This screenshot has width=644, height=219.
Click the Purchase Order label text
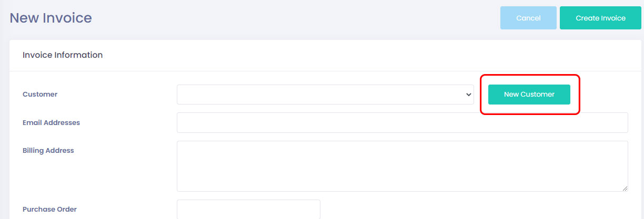click(49, 209)
